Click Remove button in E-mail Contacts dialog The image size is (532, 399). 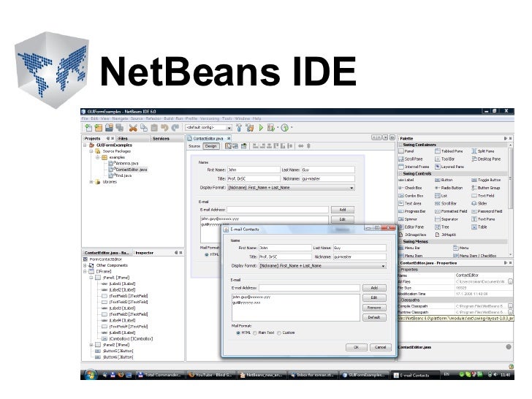point(374,308)
